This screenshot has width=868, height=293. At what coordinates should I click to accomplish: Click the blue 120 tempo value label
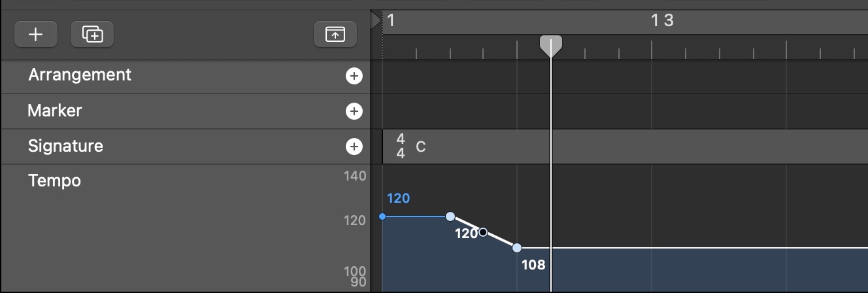coord(398,198)
